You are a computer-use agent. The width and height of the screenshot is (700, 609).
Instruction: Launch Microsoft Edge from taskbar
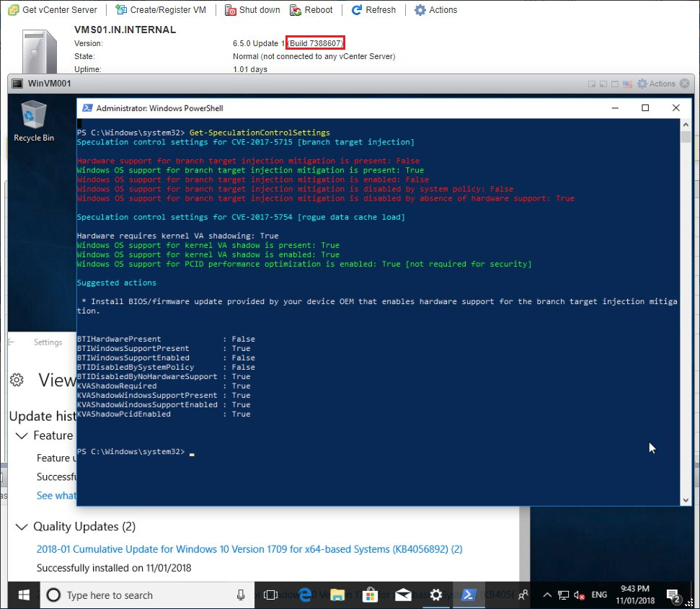tap(306, 595)
